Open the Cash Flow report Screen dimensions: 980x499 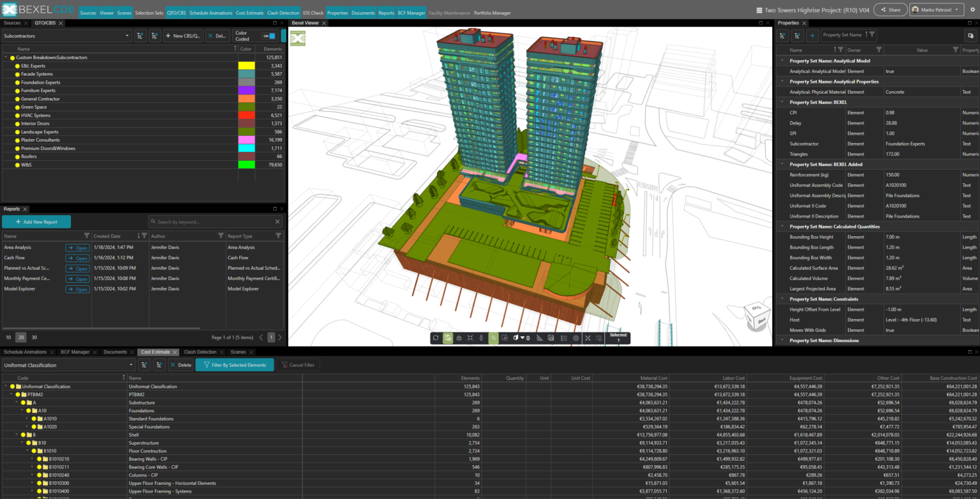[x=77, y=258]
